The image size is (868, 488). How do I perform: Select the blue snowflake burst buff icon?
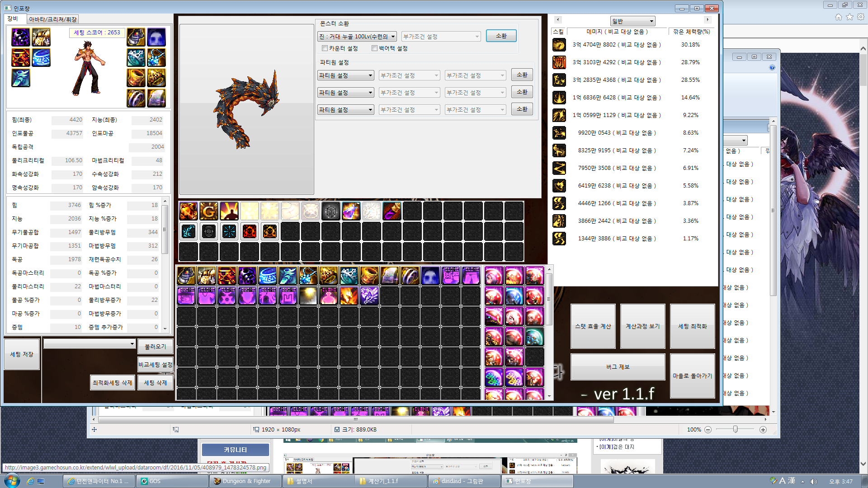coord(229,231)
